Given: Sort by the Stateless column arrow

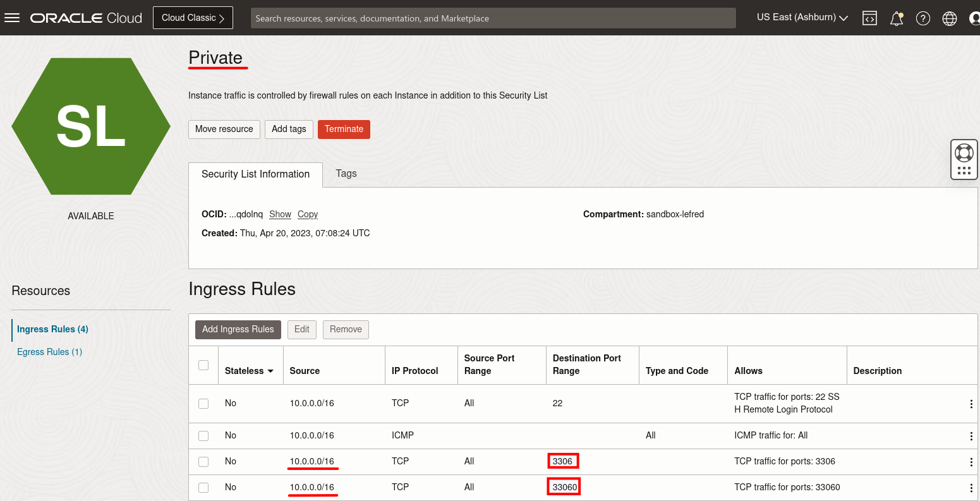Looking at the screenshot, I should [271, 371].
